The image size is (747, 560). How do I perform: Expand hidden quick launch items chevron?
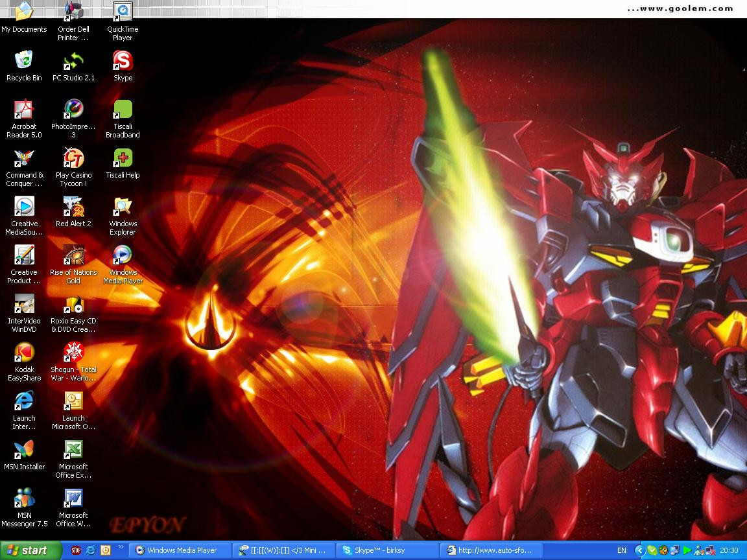(x=121, y=547)
